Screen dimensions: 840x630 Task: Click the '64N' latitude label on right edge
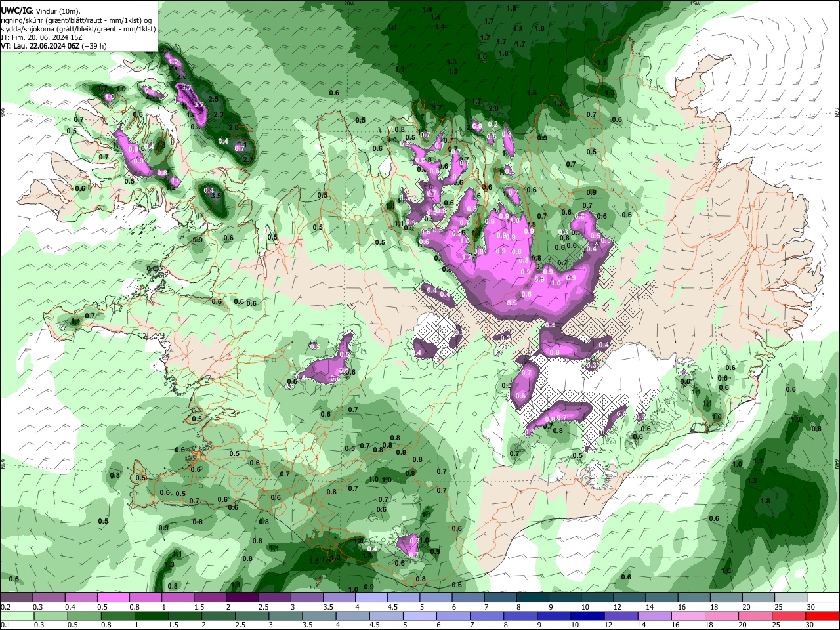[x=837, y=463]
